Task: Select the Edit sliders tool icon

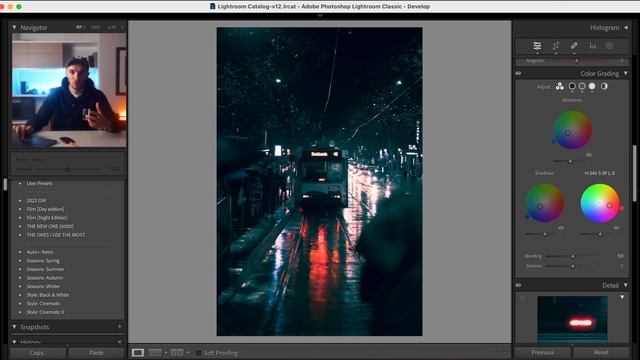Action: click(537, 46)
